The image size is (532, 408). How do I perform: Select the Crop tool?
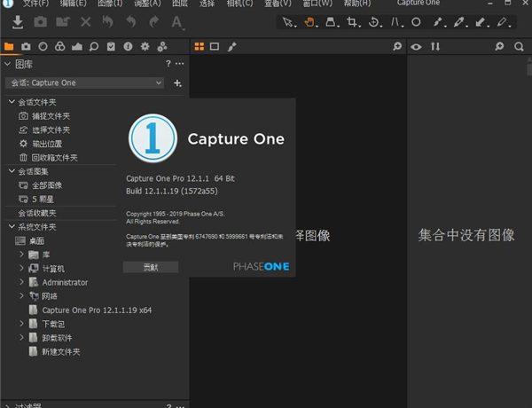[353, 22]
